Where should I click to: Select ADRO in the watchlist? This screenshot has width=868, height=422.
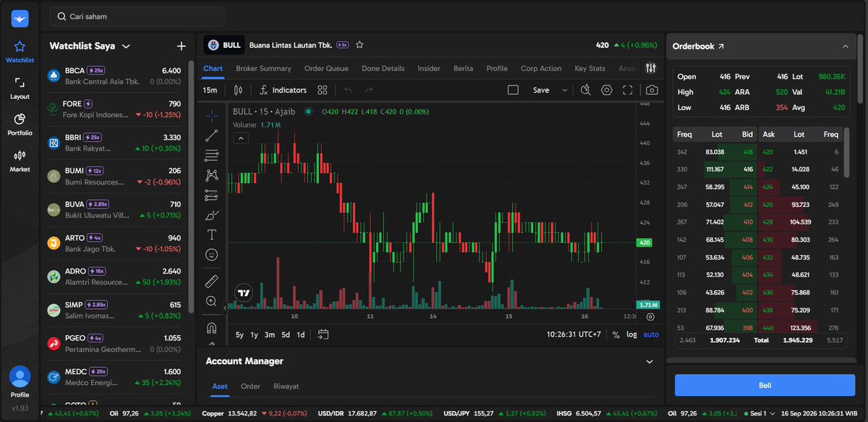click(x=114, y=277)
